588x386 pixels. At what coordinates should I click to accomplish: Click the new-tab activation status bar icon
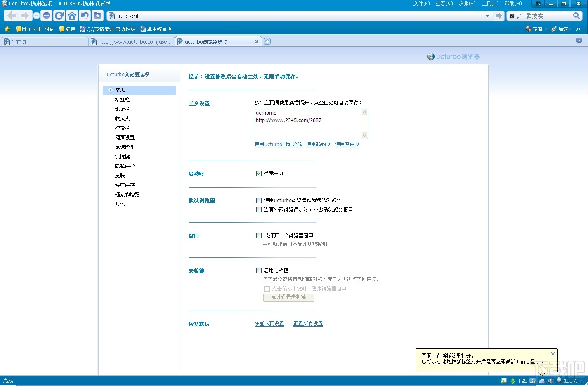point(542,381)
